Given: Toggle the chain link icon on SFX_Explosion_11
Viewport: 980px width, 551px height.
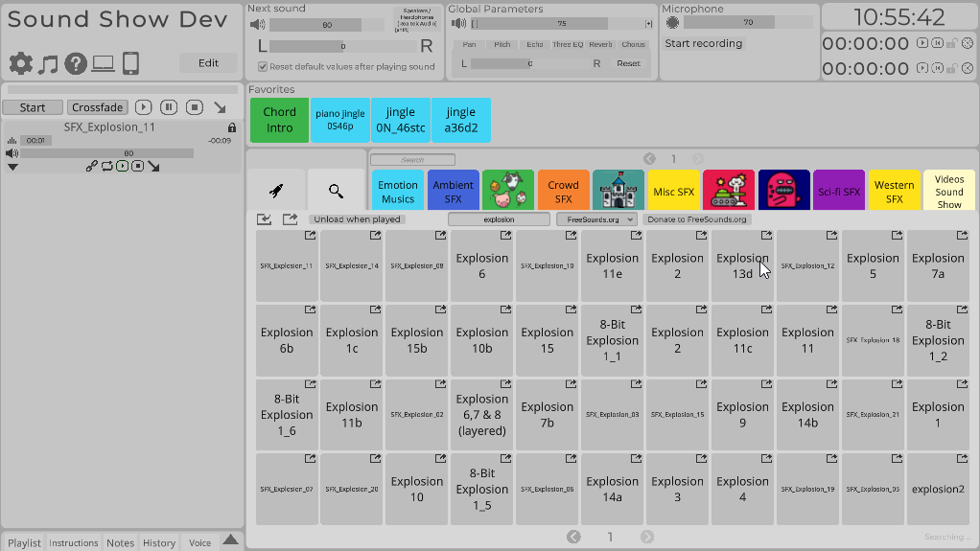Looking at the screenshot, I should (92, 166).
